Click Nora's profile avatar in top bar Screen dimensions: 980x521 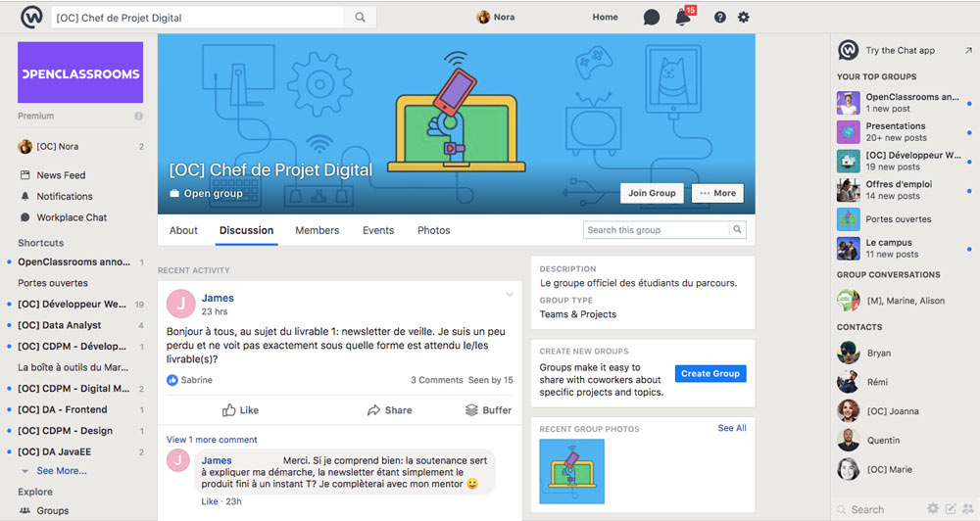coord(483,18)
